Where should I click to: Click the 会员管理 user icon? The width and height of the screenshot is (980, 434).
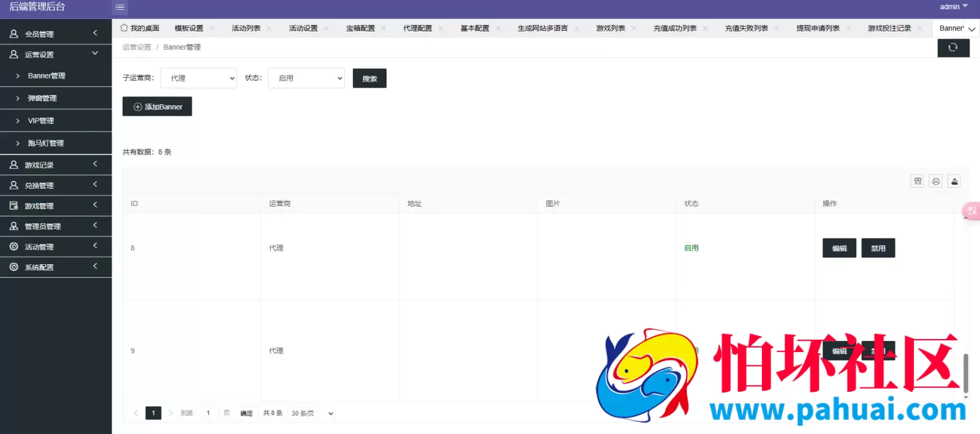pos(13,34)
